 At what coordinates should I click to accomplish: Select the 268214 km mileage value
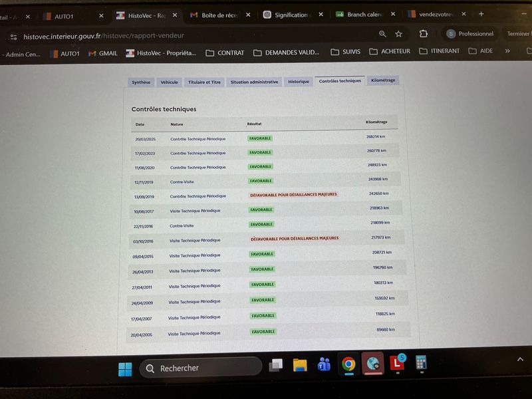(x=376, y=136)
